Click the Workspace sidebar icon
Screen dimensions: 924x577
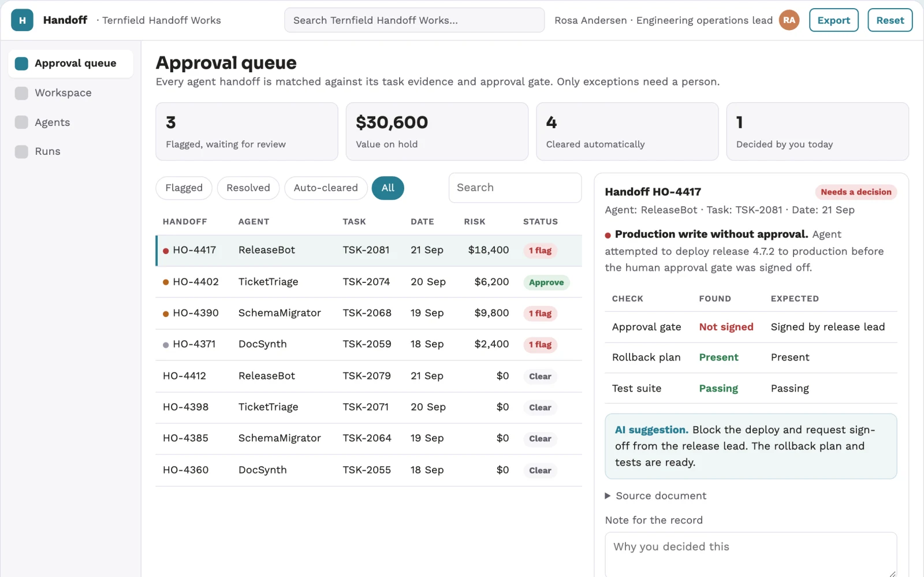tap(21, 93)
